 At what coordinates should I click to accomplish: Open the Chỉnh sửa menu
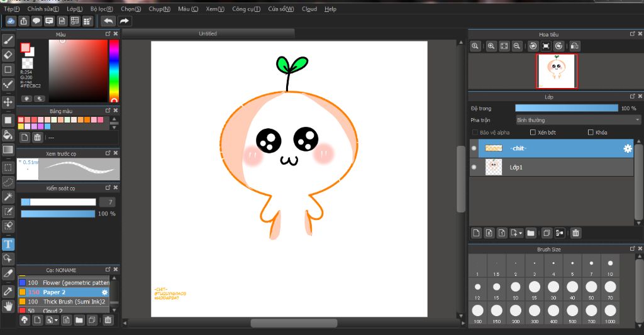[43, 9]
